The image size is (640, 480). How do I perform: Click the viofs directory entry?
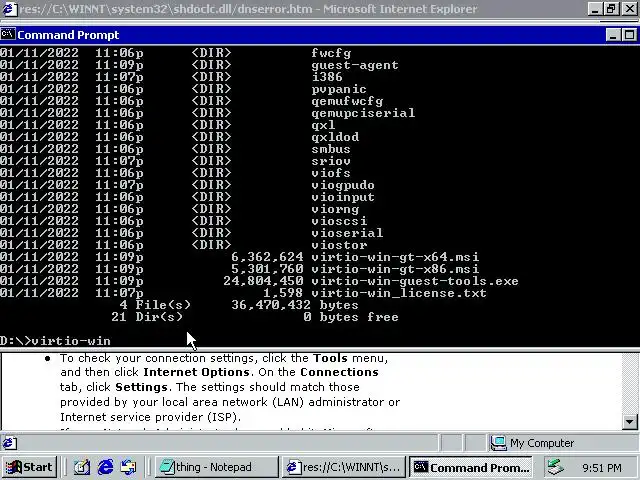pos(331,173)
